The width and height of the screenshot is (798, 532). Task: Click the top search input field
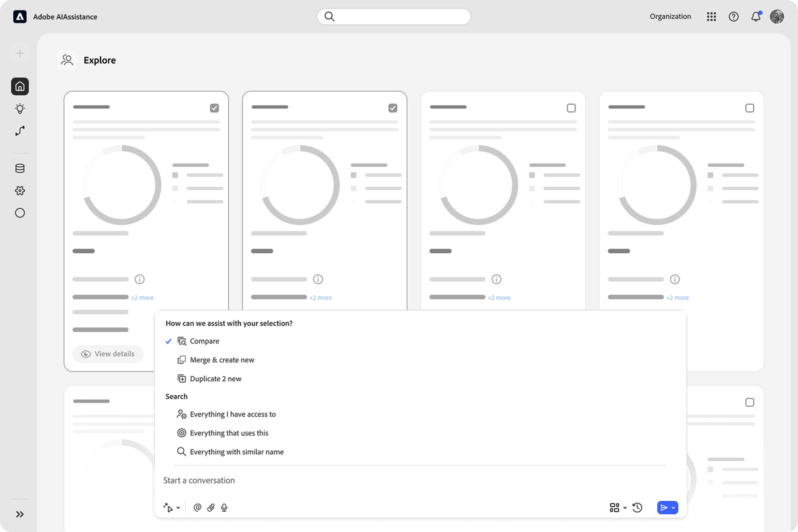click(394, 17)
